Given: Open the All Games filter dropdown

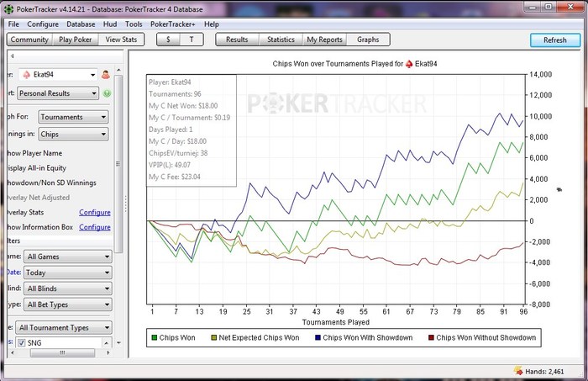Looking at the screenshot, I should click(x=68, y=257).
